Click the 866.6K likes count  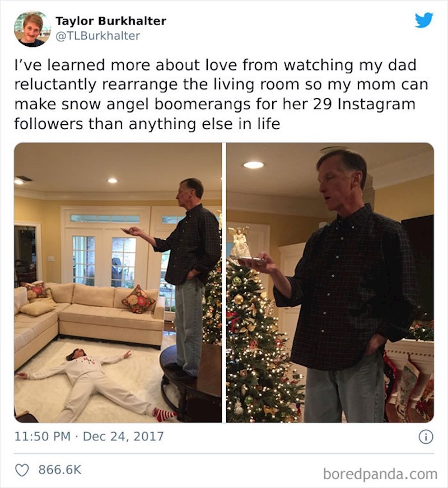60,470
